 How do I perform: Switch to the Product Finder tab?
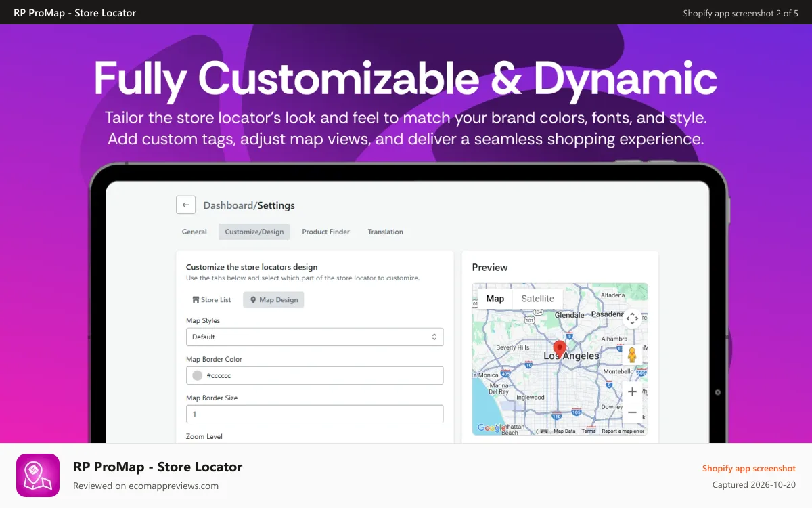[325, 232]
